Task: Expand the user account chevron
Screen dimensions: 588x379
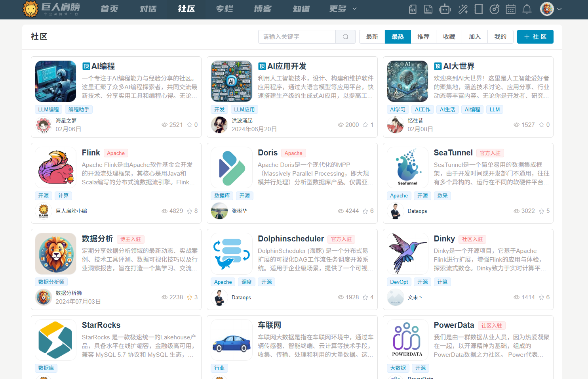Action: click(559, 9)
